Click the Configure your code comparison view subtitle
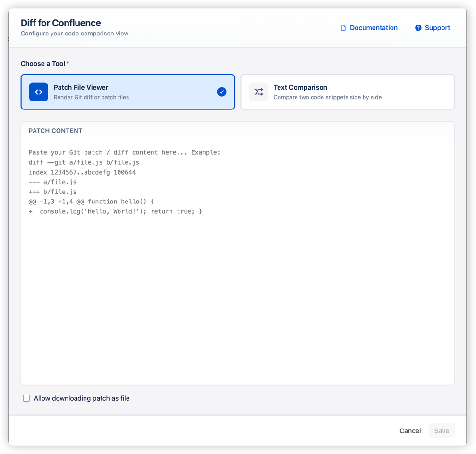The width and height of the screenshot is (476, 454). [74, 34]
